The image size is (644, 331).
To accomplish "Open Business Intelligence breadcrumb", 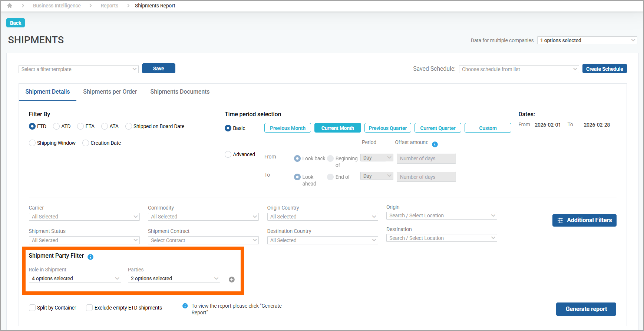I will (x=57, y=6).
